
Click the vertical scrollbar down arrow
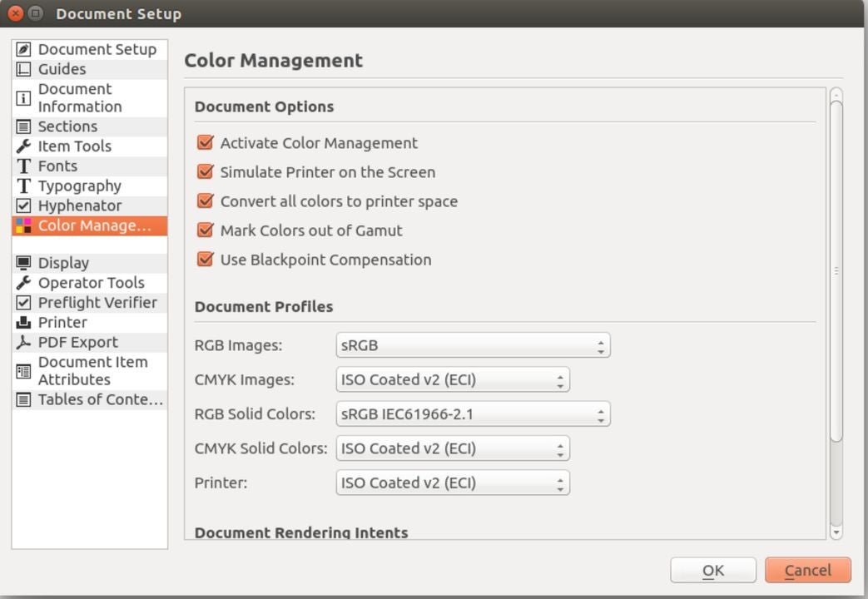836,532
